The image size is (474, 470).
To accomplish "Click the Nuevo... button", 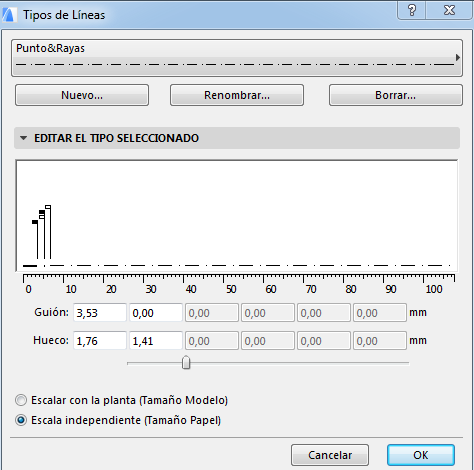I will (x=82, y=95).
